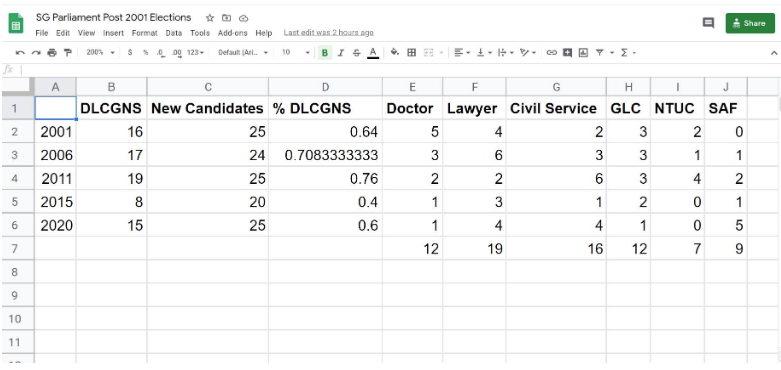Select row 7 header
Image resolution: width=781 pixels, height=370 pixels.
[x=15, y=248]
